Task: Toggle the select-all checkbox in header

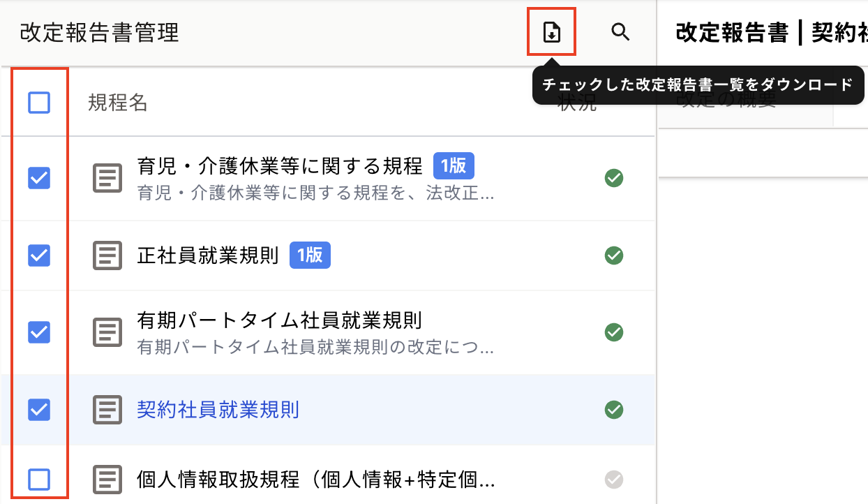Action: click(39, 103)
